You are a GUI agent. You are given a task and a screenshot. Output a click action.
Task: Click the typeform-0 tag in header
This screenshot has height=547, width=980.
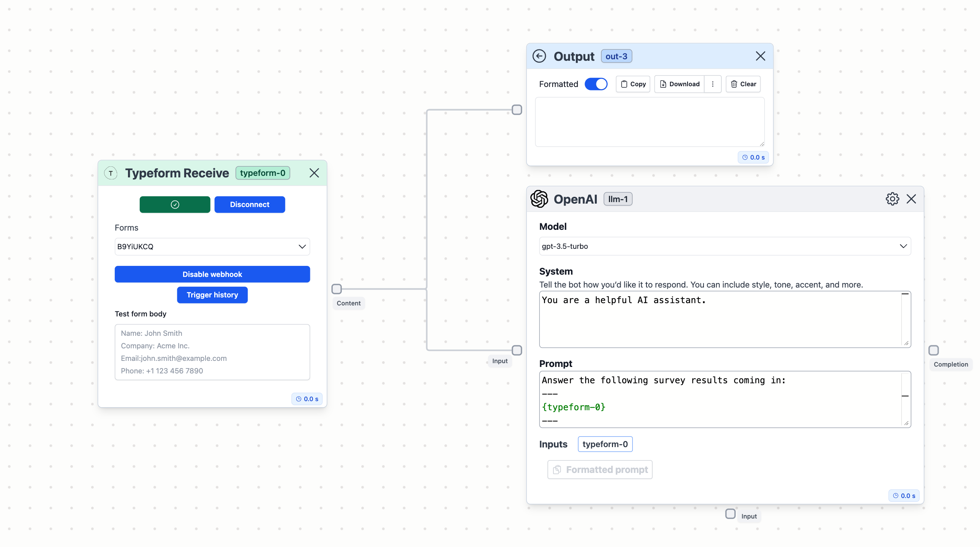tap(262, 173)
